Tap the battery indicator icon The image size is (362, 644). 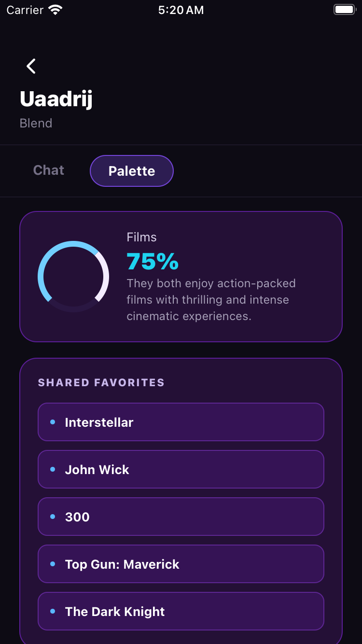(x=344, y=10)
